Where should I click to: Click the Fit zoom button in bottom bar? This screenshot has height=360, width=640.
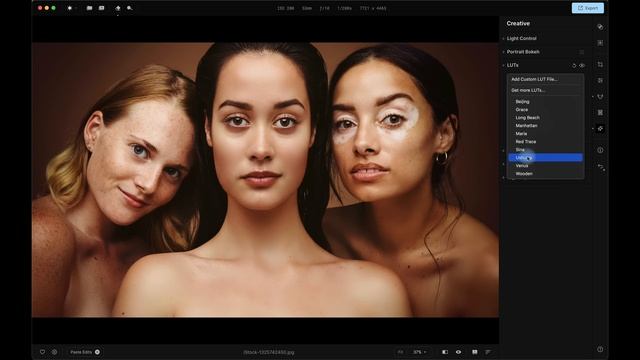(400, 352)
